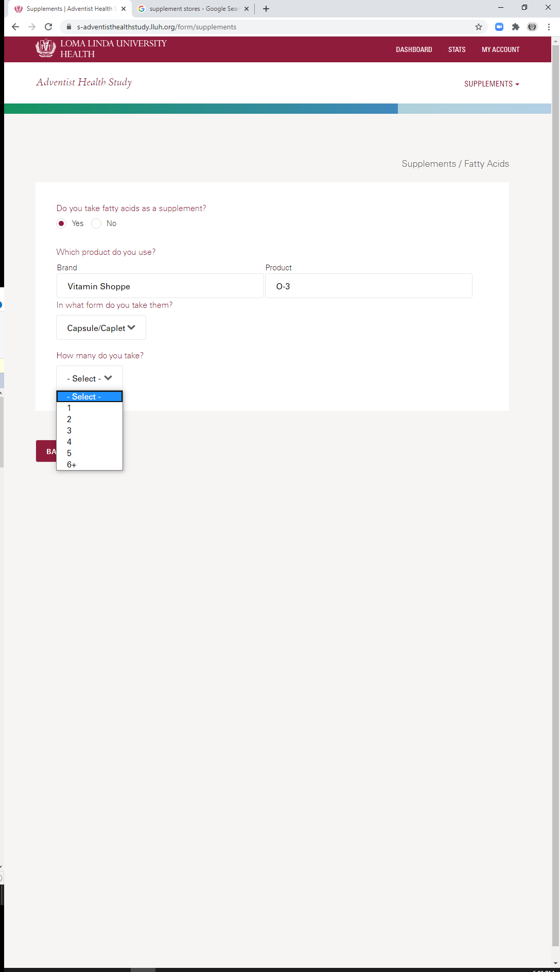Open the Zoom extension icon
Image resolution: width=560 pixels, height=972 pixels.
(499, 27)
